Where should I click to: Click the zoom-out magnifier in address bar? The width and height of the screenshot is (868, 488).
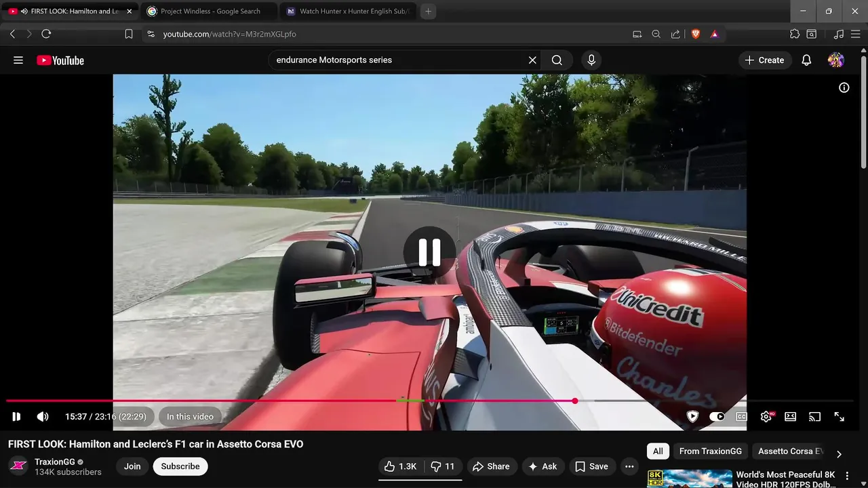pos(656,34)
